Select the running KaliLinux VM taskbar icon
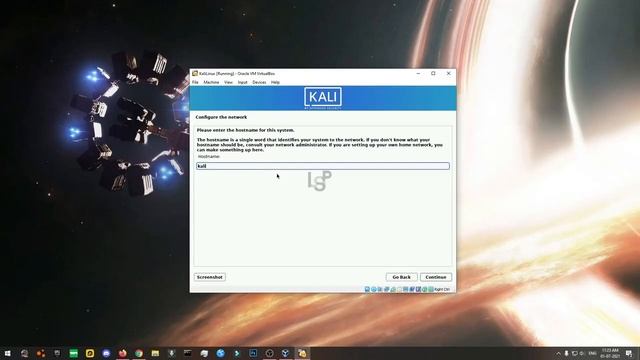This screenshot has height=360, width=640. pyautogui.click(x=302, y=353)
